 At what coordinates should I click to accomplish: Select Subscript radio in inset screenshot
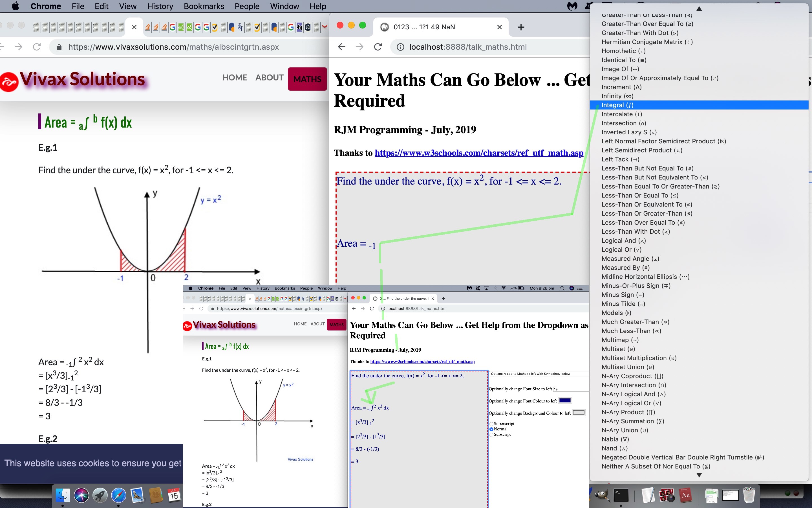pyautogui.click(x=491, y=434)
